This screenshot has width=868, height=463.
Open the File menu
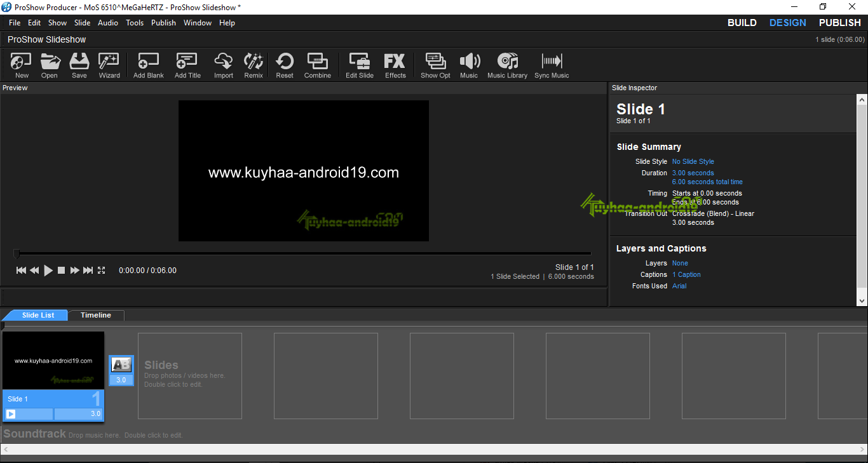[15, 23]
